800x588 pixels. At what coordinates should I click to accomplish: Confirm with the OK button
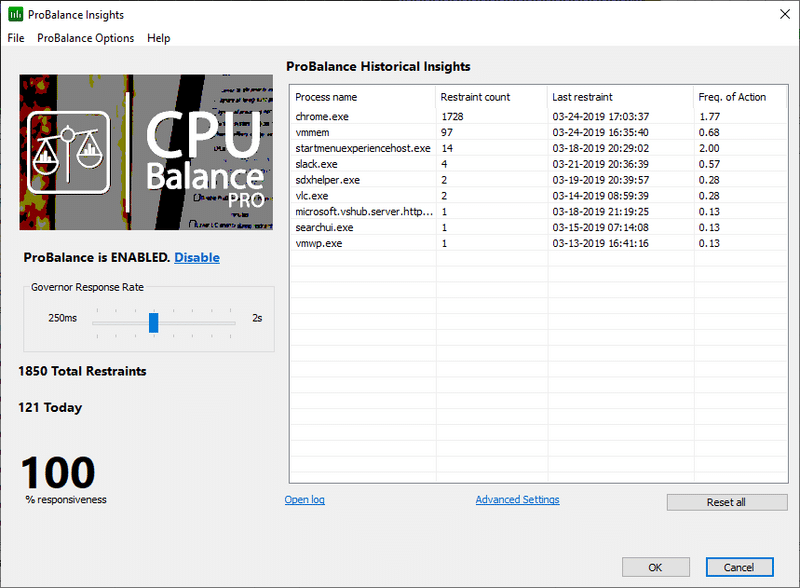click(x=655, y=567)
